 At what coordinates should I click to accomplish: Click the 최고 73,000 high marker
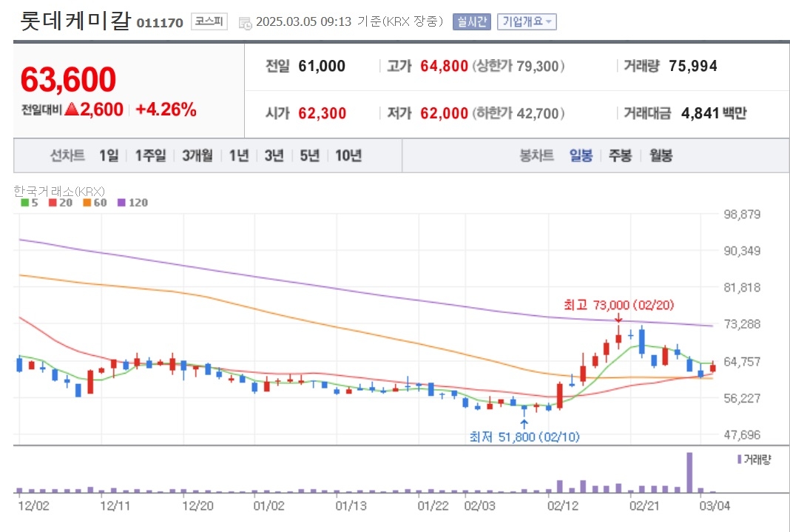click(618, 305)
